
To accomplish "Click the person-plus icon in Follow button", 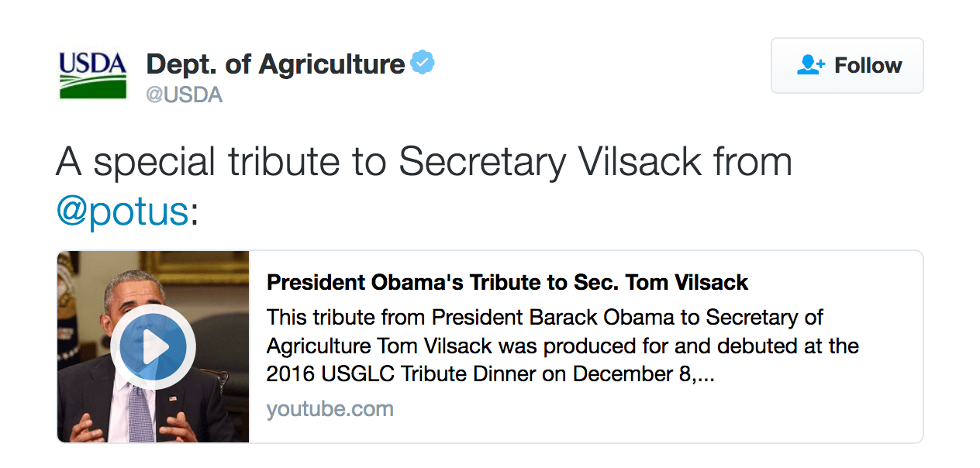I will click(811, 65).
